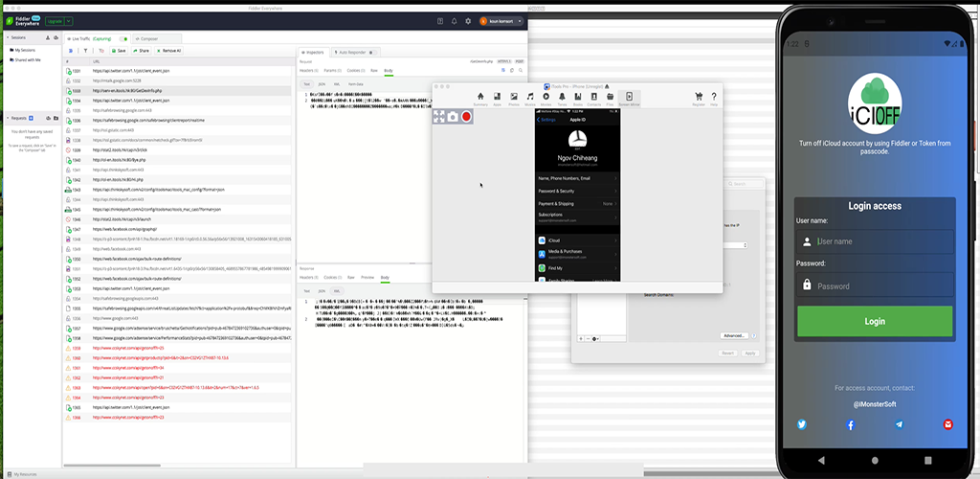980x479 pixels.
Task: Take a screenshot with the camera icon
Action: pyautogui.click(x=453, y=116)
